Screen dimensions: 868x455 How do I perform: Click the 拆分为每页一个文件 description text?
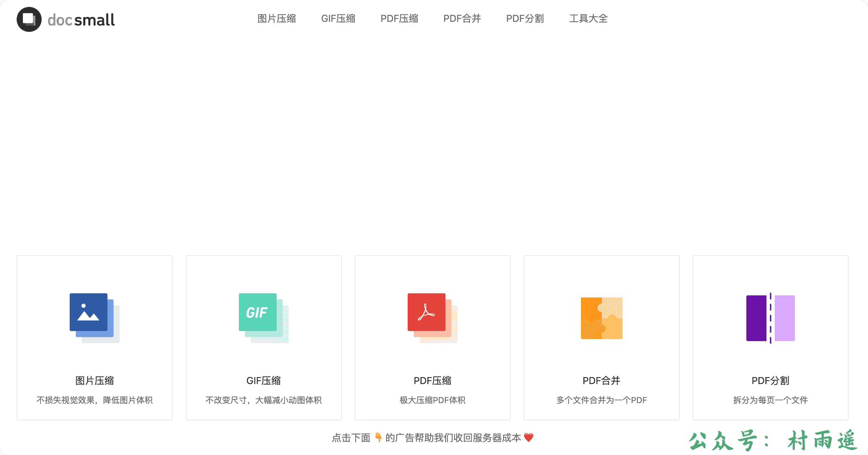click(x=770, y=400)
